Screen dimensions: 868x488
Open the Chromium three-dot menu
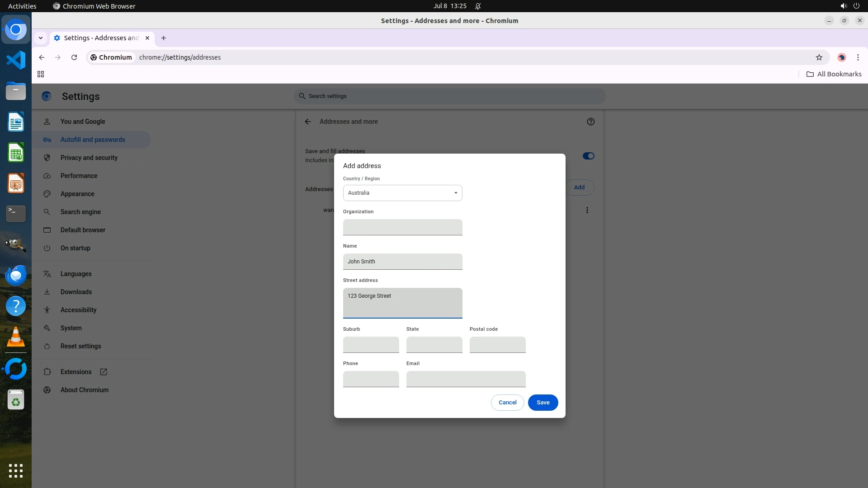[858, 57]
